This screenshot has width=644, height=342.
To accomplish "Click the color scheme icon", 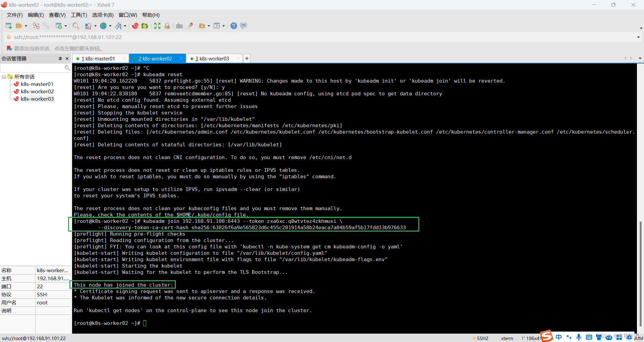I will tap(88, 26).
